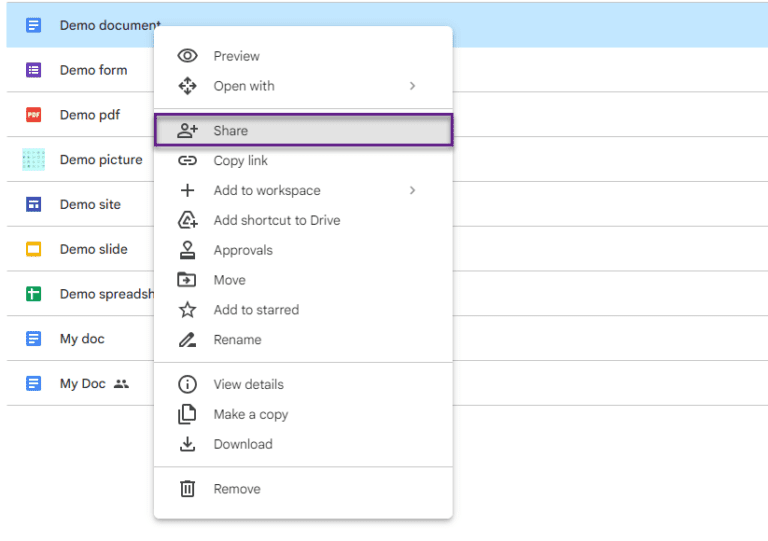Image resolution: width=768 pixels, height=541 pixels.
Task: Click the Copy link chain icon
Action: pos(187,161)
